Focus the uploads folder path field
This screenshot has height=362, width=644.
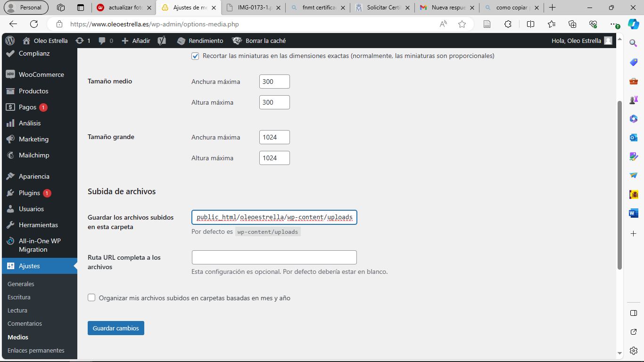point(274,217)
